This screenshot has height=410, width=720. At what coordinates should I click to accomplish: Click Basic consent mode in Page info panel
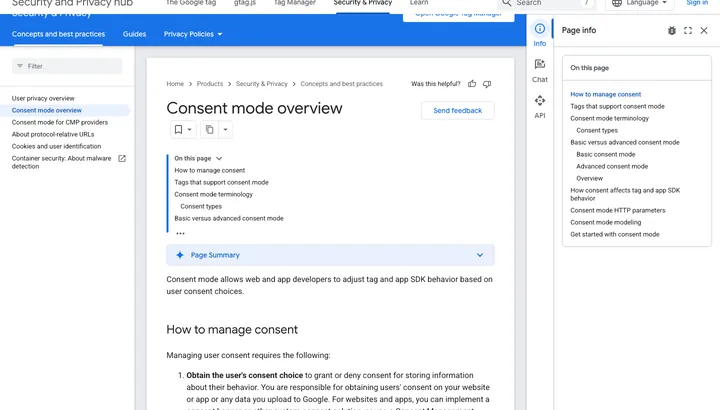(x=606, y=154)
